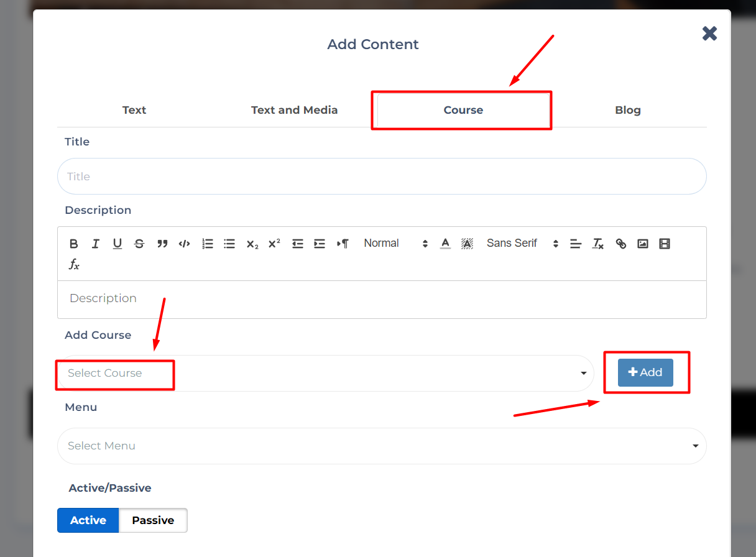Screen dimensions: 756x557
Task: Insert a video into the description
Action: tap(665, 244)
